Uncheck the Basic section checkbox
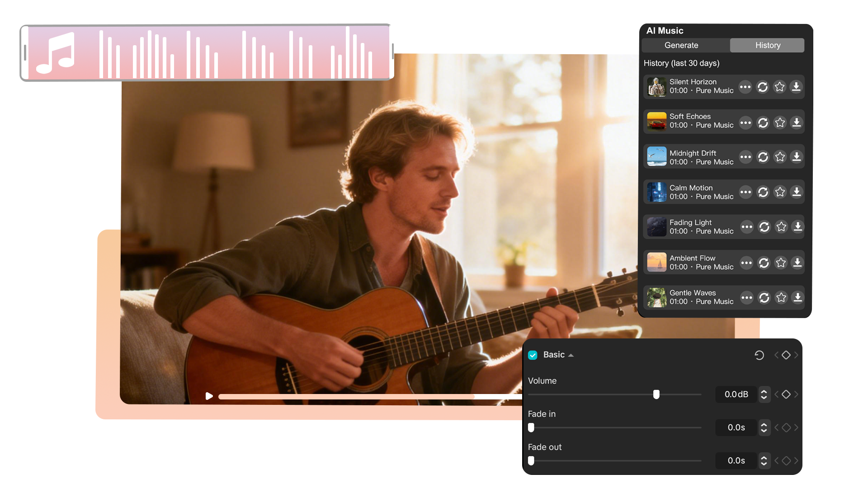868x488 pixels. point(533,355)
